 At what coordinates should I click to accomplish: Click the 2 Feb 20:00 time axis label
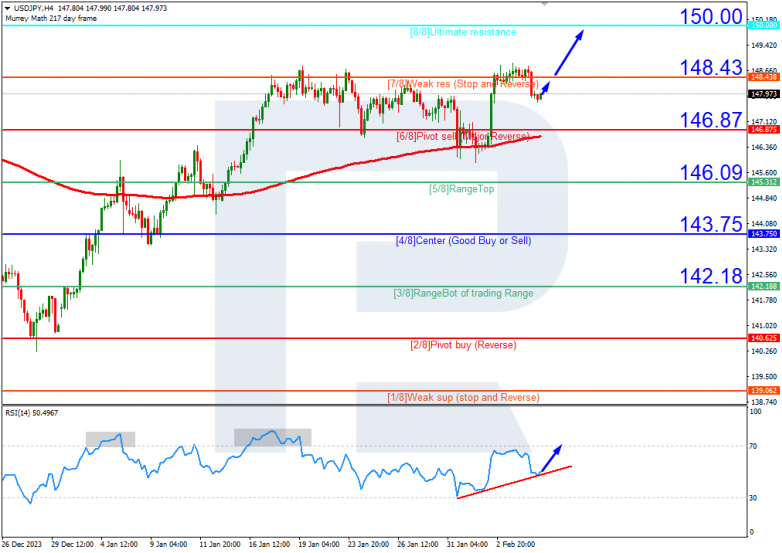pos(516,544)
